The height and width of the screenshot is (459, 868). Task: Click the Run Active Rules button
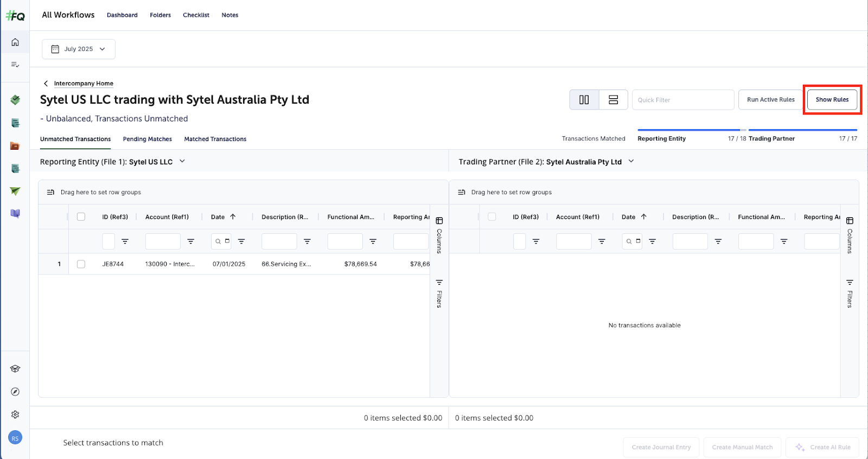point(770,100)
